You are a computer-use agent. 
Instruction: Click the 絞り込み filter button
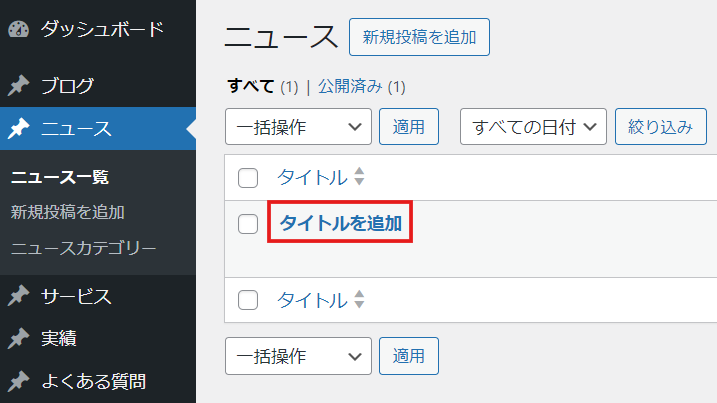tap(661, 127)
